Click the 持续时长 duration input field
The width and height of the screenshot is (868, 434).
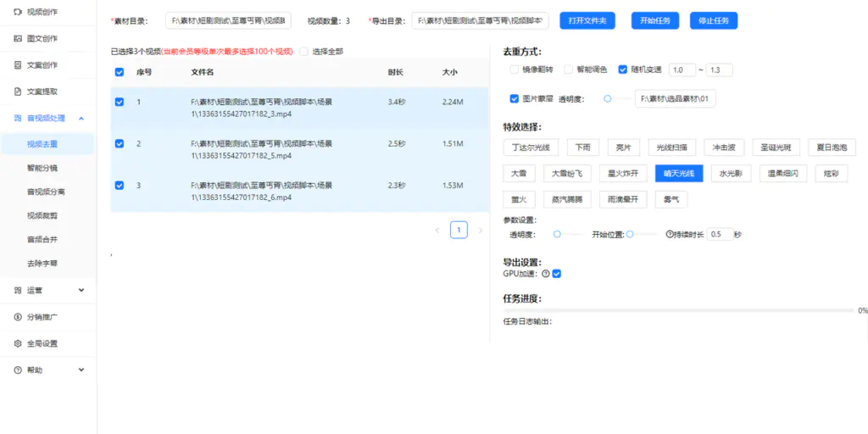pos(719,234)
